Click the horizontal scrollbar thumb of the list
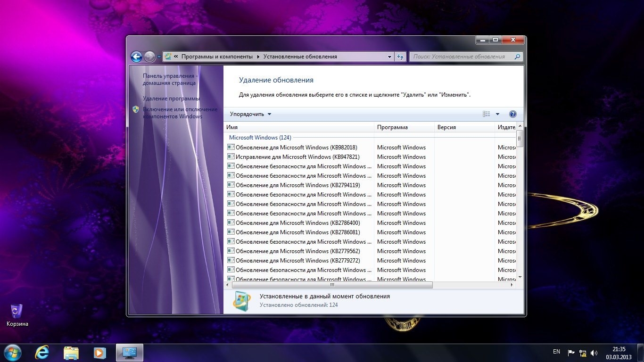Viewport: 644px width, 362px height. [332, 285]
